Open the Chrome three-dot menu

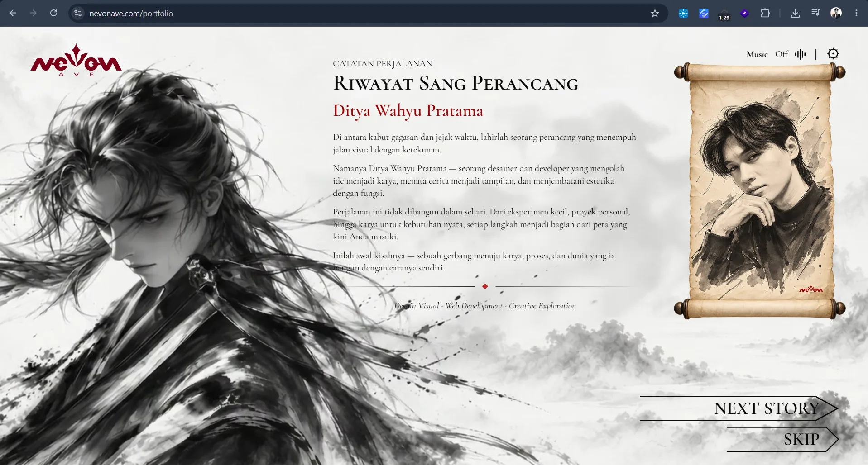click(x=856, y=13)
